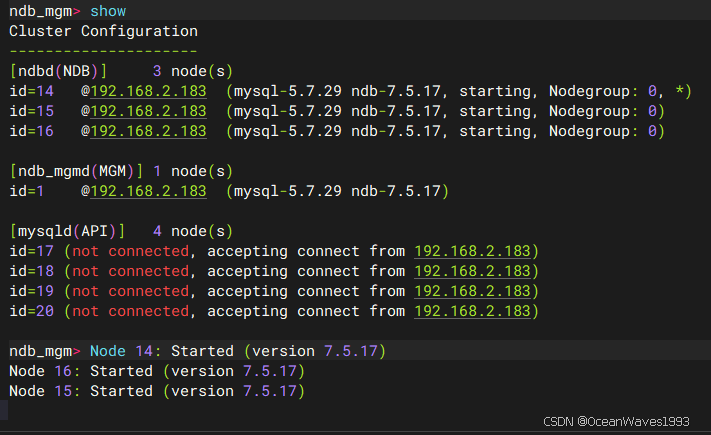Open the IP link on the id=1 row
The height and width of the screenshot is (435, 711).
click(149, 191)
